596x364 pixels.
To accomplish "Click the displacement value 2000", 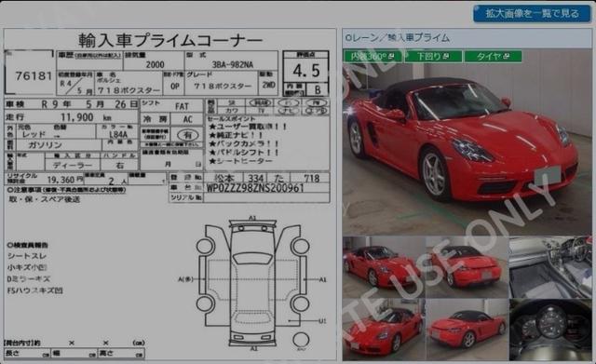I will coord(156,64).
